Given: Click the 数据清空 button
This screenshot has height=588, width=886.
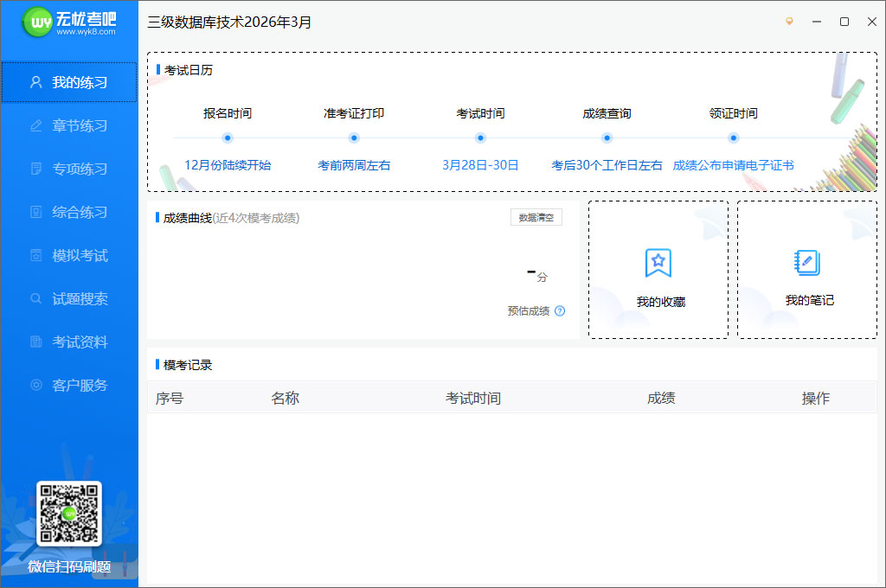Looking at the screenshot, I should (x=536, y=217).
